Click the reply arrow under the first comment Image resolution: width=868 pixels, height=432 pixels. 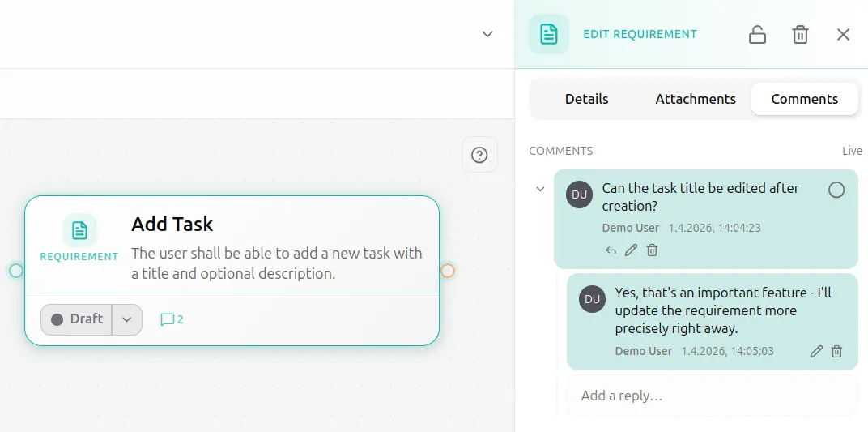coord(611,250)
